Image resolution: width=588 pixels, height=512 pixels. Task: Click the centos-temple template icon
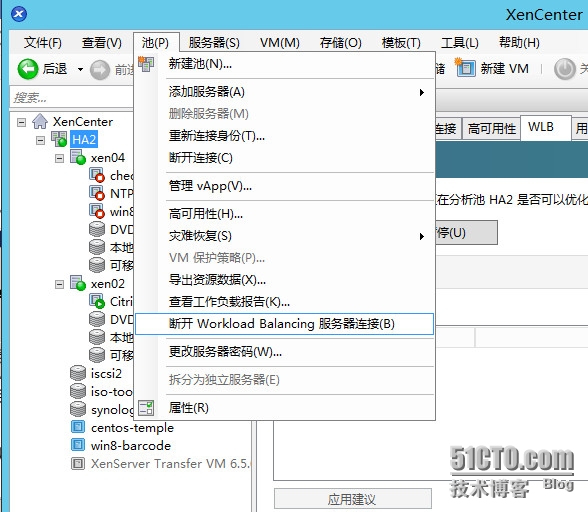tap(78, 427)
